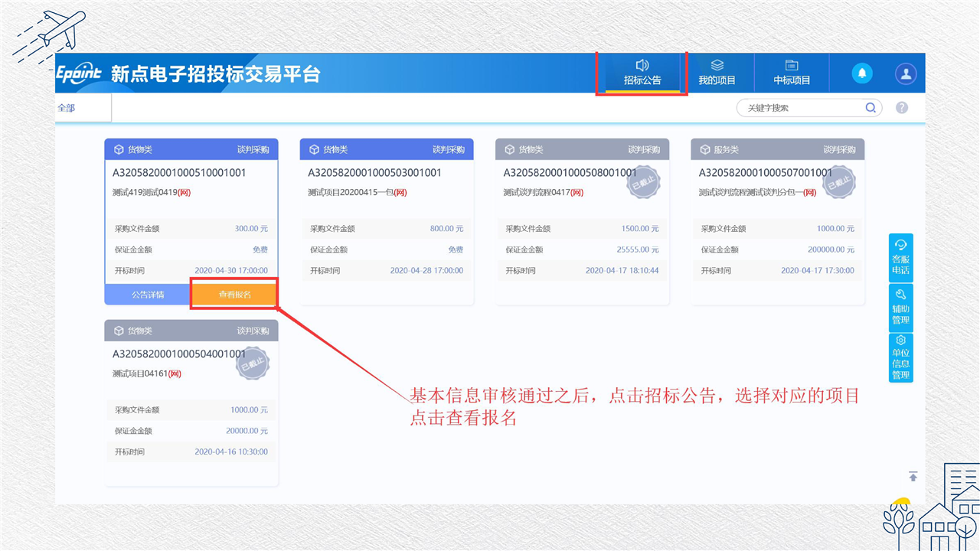Open the user profile avatar icon
The image size is (980, 551).
pos(906,73)
